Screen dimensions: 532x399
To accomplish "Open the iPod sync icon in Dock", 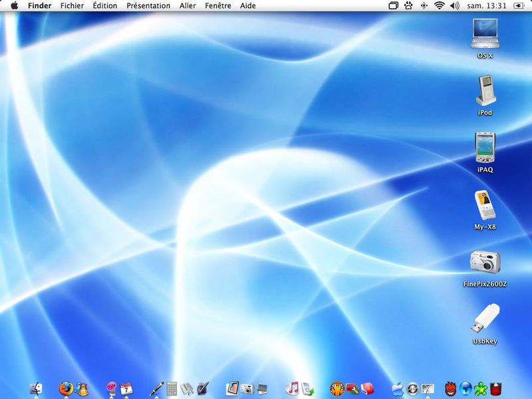I will (307, 389).
